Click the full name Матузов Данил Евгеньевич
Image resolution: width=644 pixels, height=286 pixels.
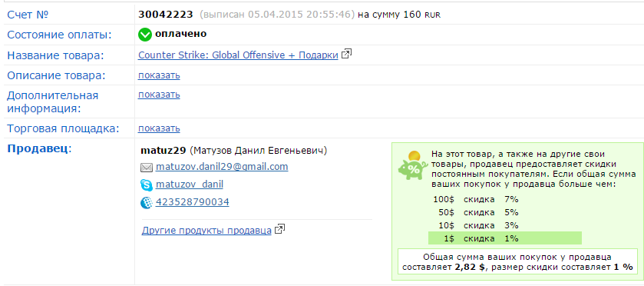pyautogui.click(x=258, y=151)
